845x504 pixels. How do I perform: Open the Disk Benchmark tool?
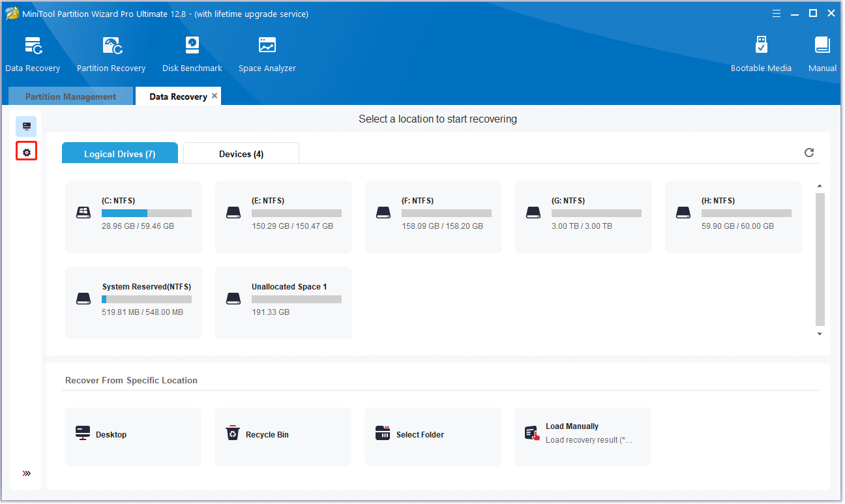(192, 54)
